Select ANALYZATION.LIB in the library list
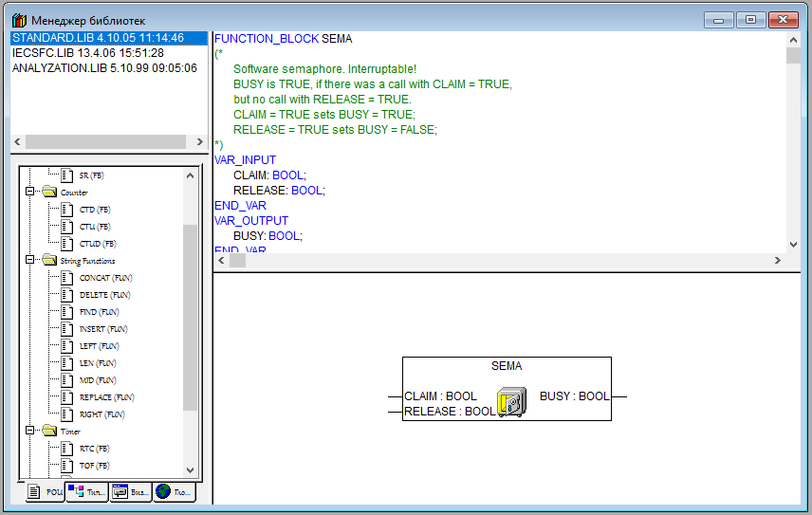This screenshot has width=812, height=515. [x=104, y=68]
